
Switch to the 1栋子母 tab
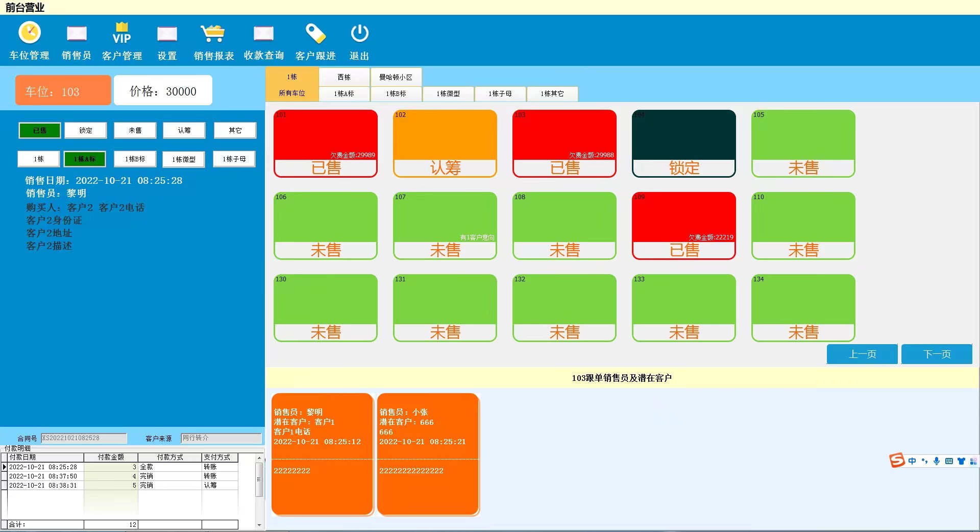click(x=500, y=94)
